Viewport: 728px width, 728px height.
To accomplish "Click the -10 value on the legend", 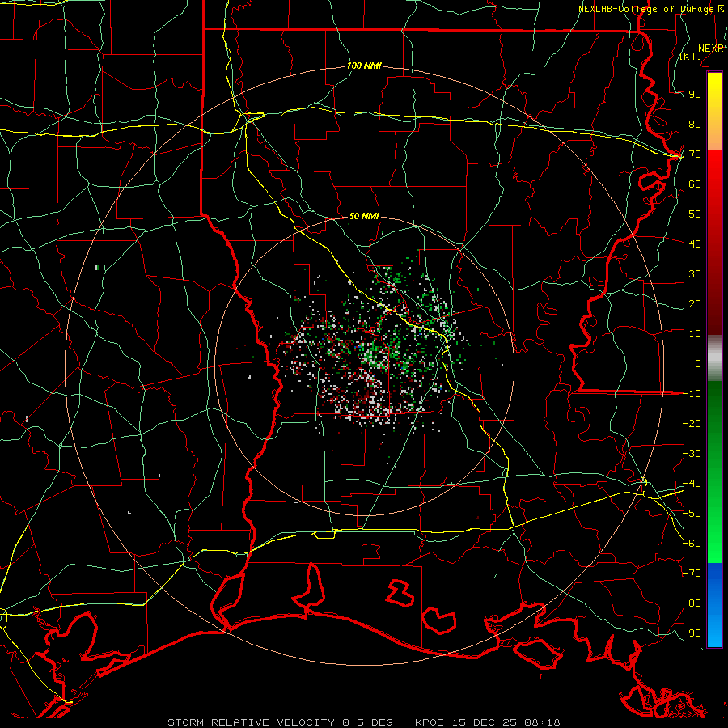I will pyautogui.click(x=692, y=394).
